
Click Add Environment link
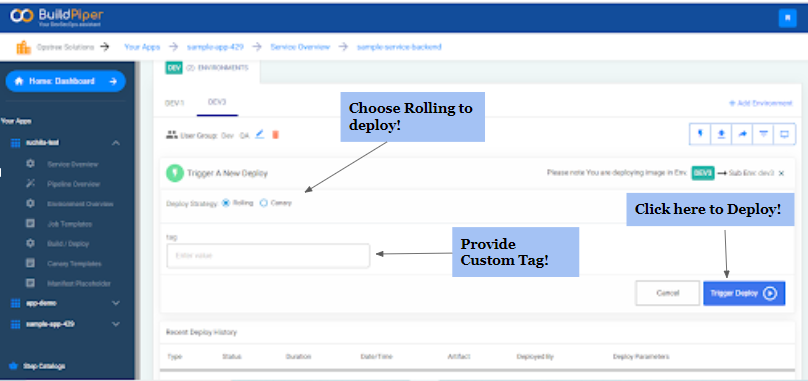pyautogui.click(x=761, y=103)
